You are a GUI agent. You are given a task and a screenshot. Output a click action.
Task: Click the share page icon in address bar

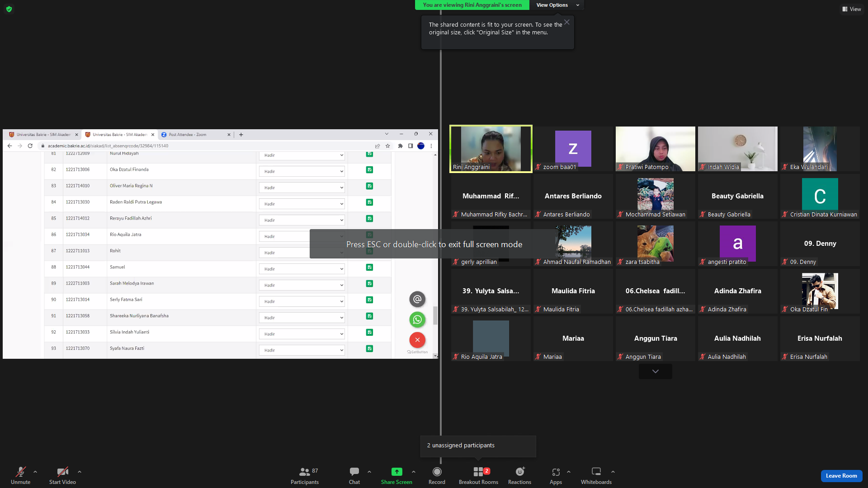click(x=377, y=146)
